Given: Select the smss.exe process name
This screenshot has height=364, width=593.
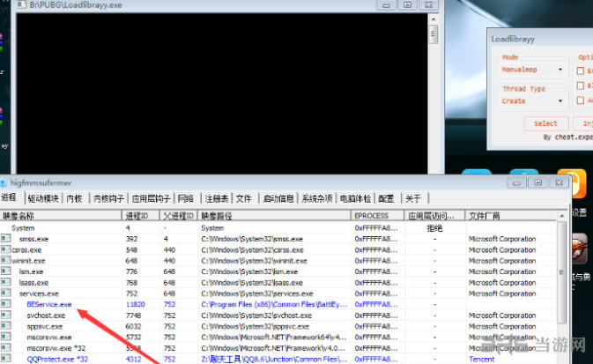Looking at the screenshot, I should (33, 239).
